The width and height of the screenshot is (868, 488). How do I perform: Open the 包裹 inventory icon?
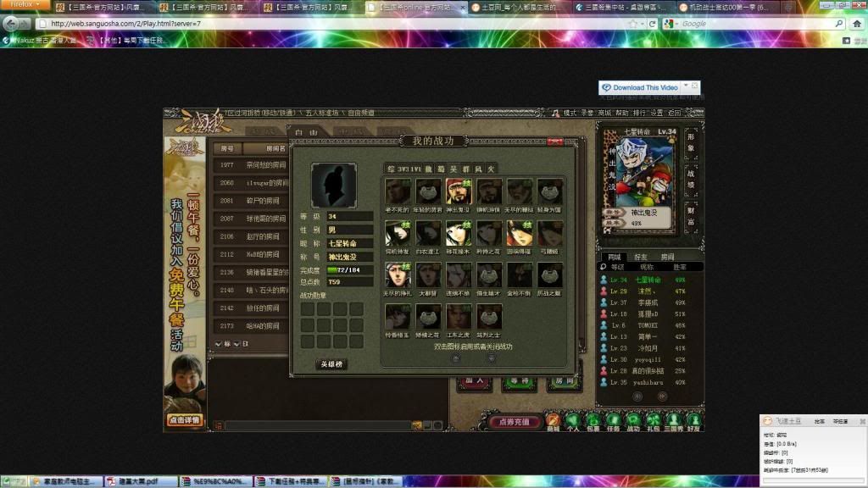point(593,422)
